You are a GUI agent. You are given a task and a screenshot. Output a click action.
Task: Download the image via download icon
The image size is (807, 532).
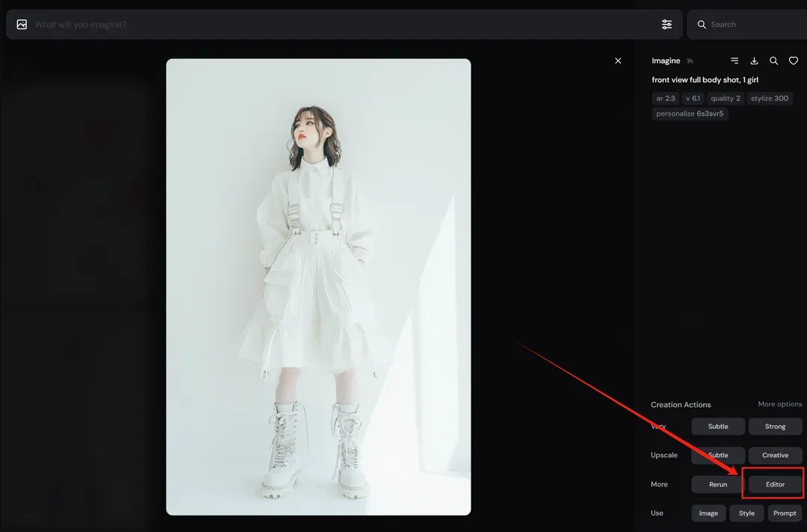point(754,61)
